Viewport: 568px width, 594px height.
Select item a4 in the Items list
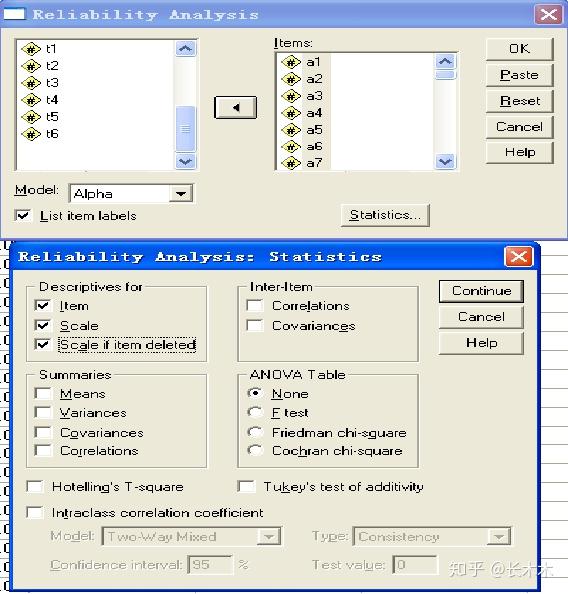click(302, 113)
